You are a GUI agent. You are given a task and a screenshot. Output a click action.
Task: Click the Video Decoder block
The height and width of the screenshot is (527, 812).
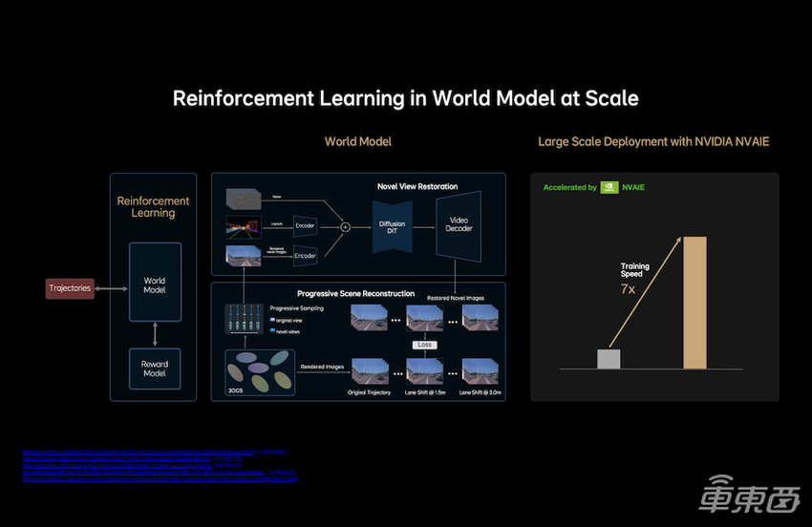click(x=459, y=228)
